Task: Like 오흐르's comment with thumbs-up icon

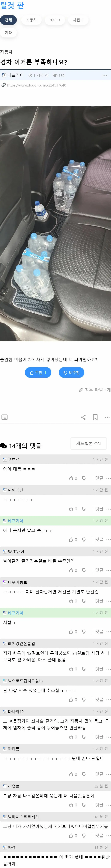Action: (x=71, y=478)
